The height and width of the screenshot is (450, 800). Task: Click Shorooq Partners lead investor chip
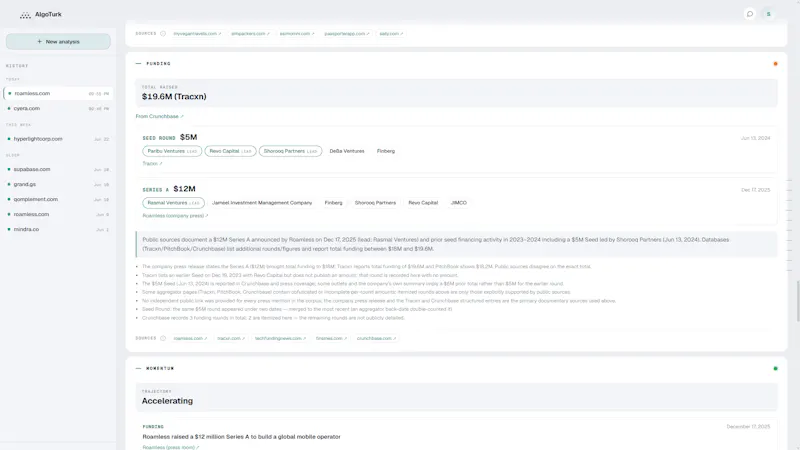290,151
